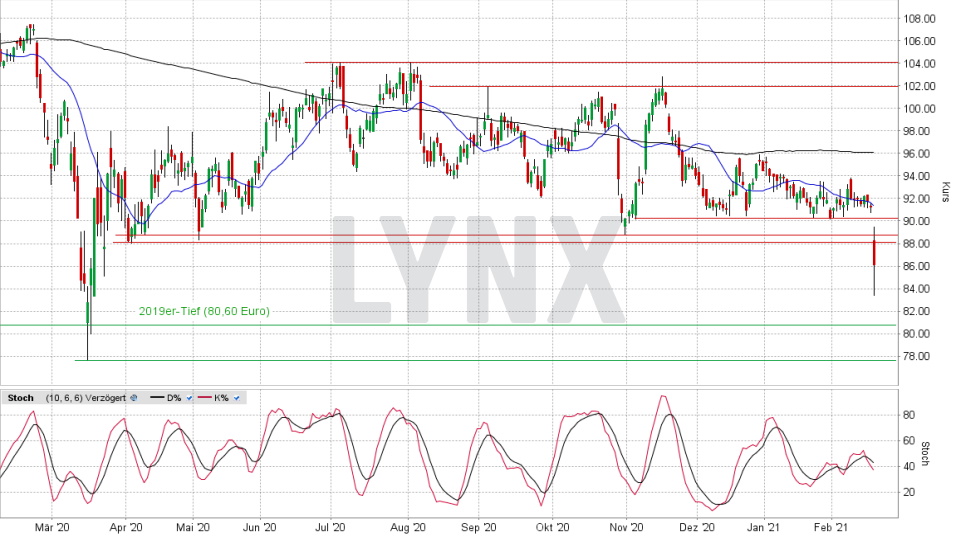Click the 'Sep '20' date label
960x540 pixels.
tap(479, 527)
